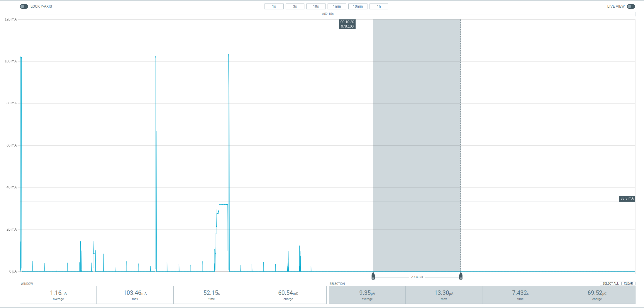Grab the right selection handle marker
The width and height of the screenshot is (644, 308).
point(461,276)
